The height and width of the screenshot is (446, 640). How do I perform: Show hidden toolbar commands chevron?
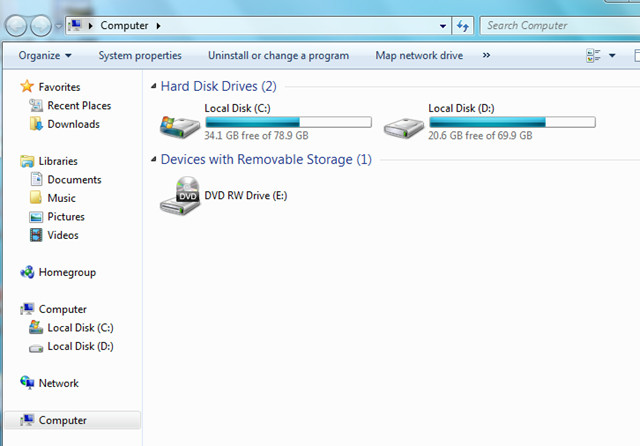click(486, 55)
